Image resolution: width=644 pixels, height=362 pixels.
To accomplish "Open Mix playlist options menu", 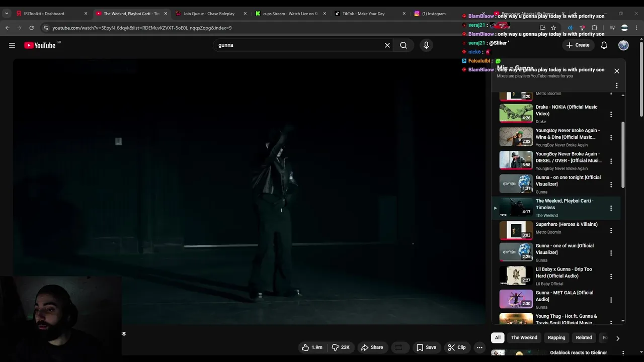I will click(617, 85).
